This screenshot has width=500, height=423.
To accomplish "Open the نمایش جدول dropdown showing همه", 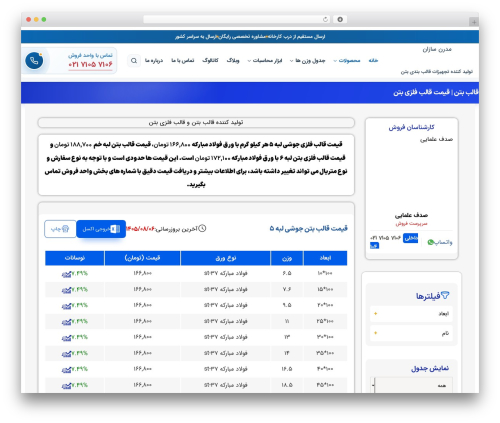I will (411, 385).
